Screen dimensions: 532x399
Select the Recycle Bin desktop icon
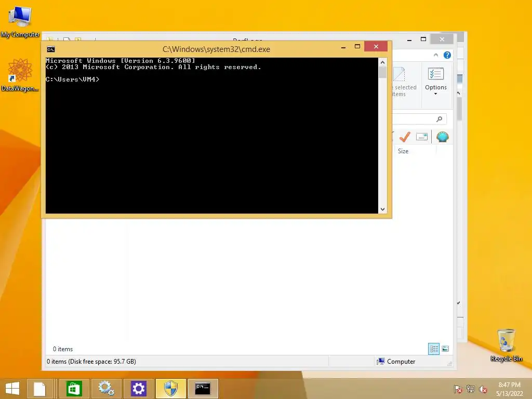click(x=506, y=345)
